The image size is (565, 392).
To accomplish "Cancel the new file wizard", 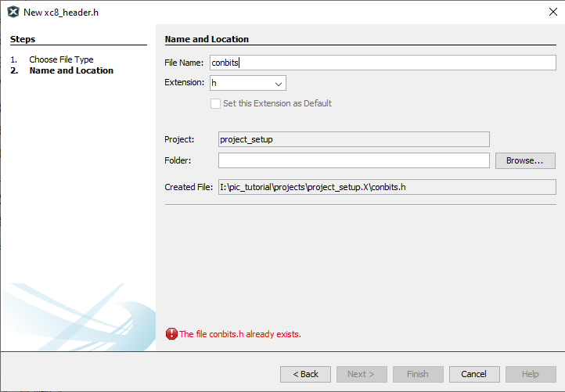I will 473,374.
